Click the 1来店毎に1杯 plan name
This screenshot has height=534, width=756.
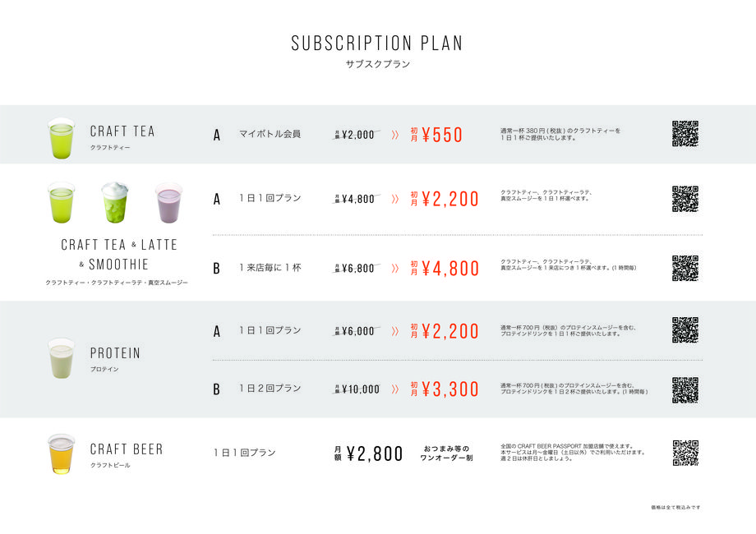click(x=270, y=268)
